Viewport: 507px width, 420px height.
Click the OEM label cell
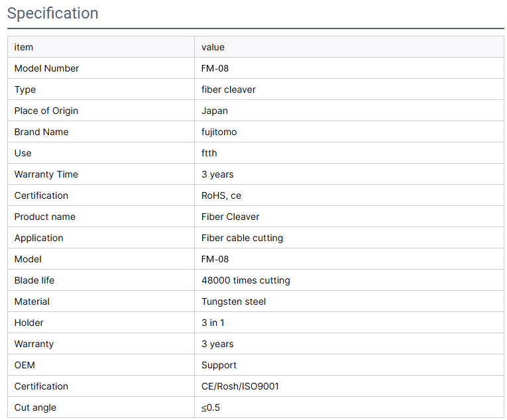(25, 365)
